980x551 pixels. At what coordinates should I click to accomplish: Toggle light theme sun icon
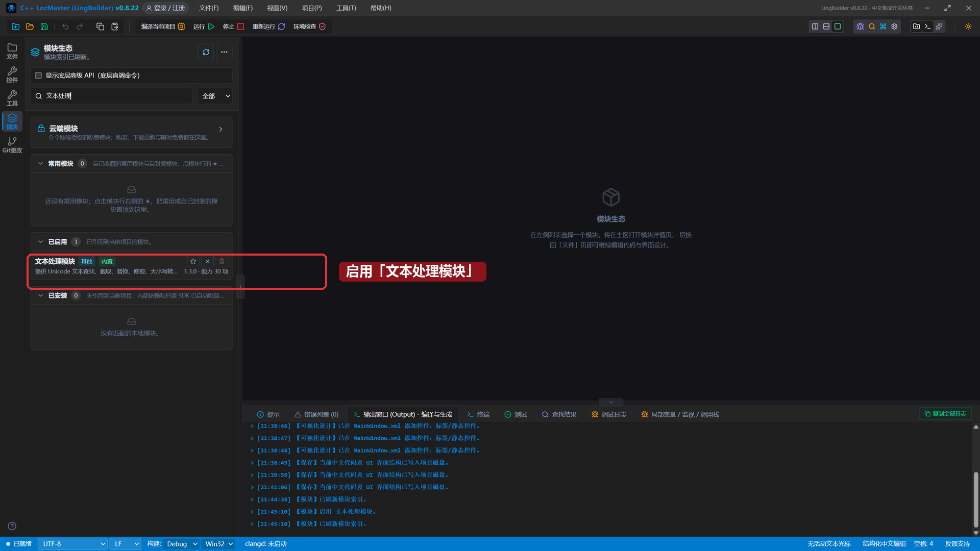click(968, 27)
